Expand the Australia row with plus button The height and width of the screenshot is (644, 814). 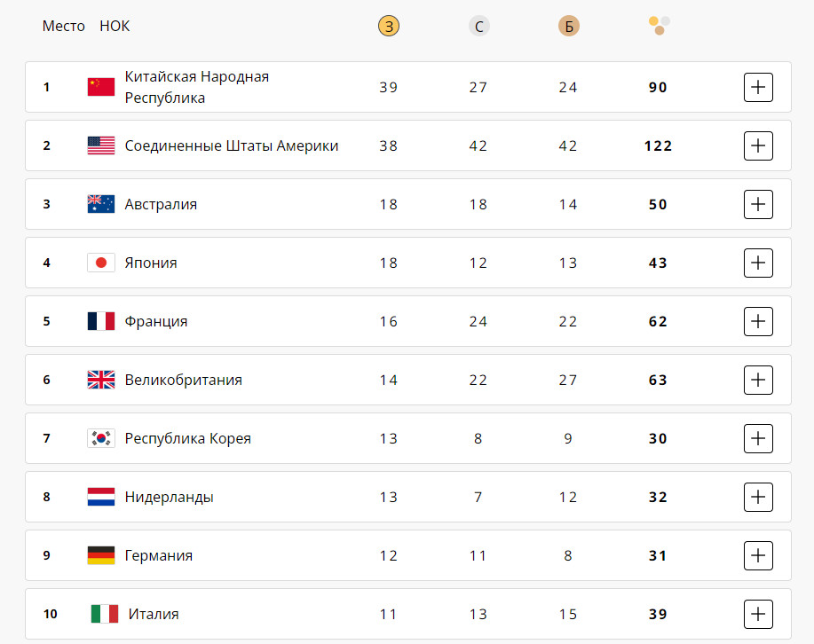click(x=758, y=204)
